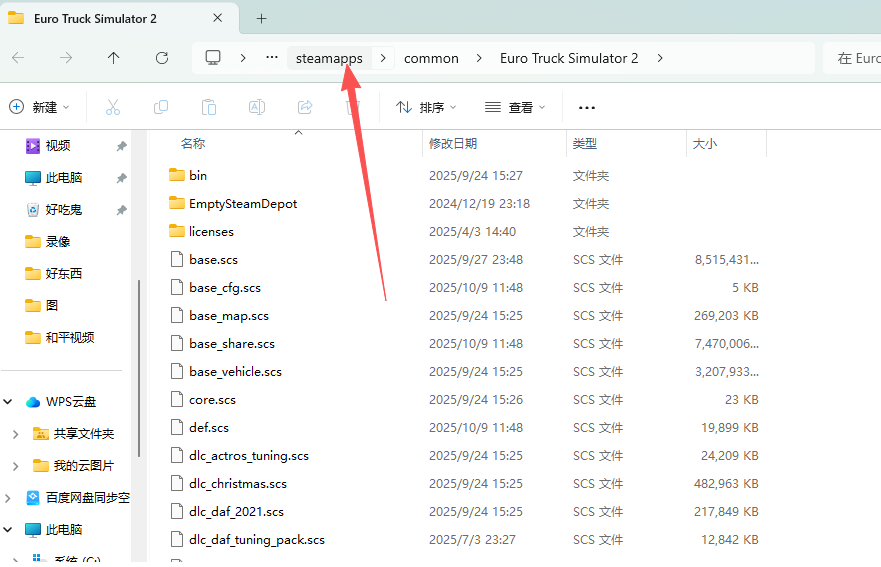
Task: Collapse the WPS云盘 tree node
Action: click(8, 402)
